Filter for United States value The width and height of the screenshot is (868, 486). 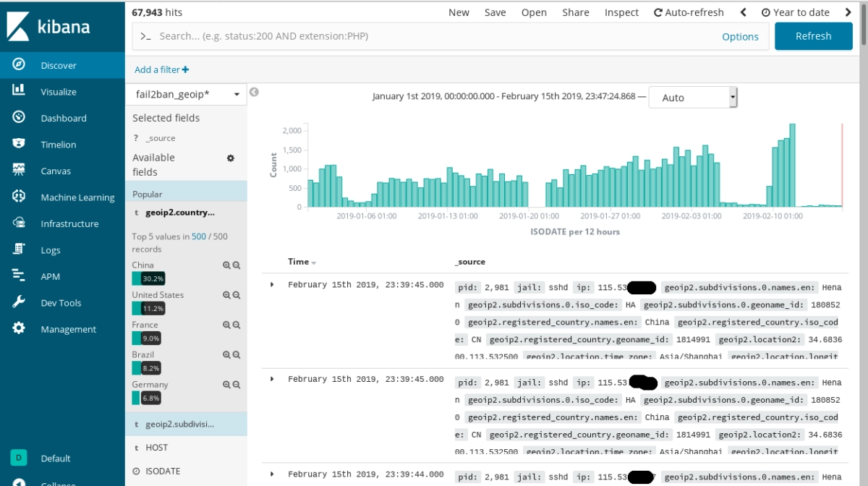point(226,295)
